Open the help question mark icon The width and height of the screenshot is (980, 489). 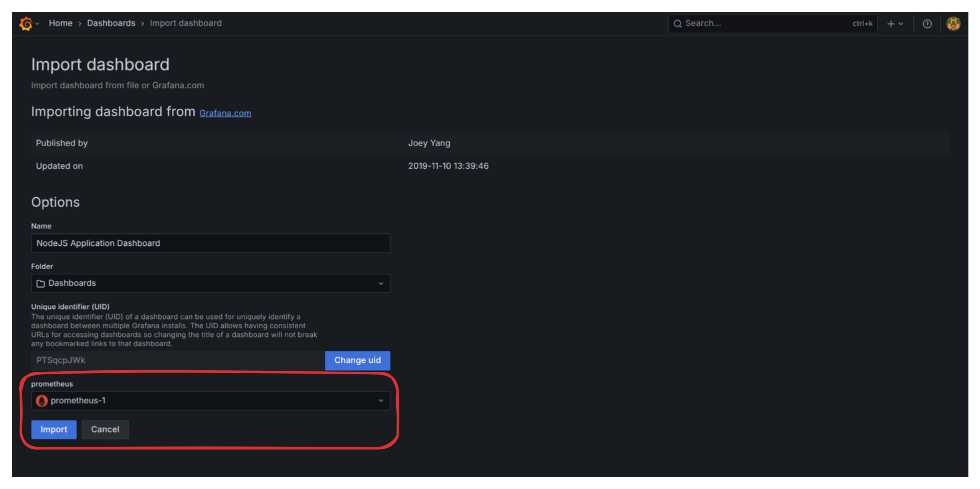click(x=927, y=24)
